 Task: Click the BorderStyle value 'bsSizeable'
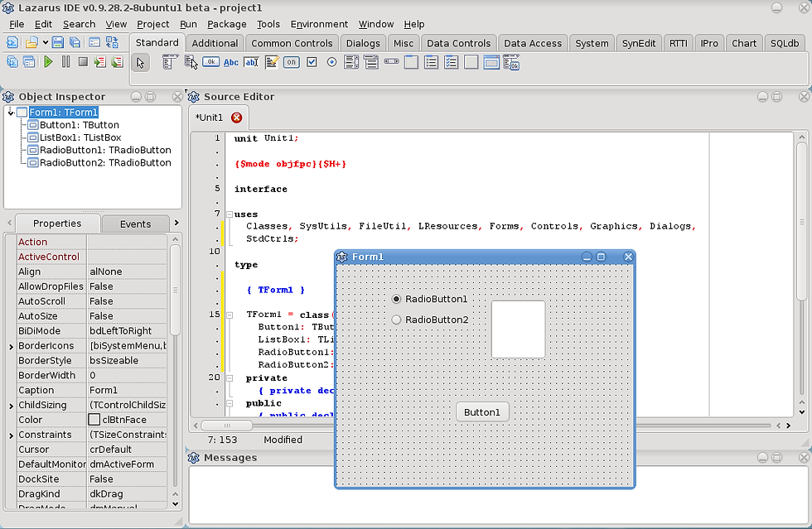coord(128,360)
